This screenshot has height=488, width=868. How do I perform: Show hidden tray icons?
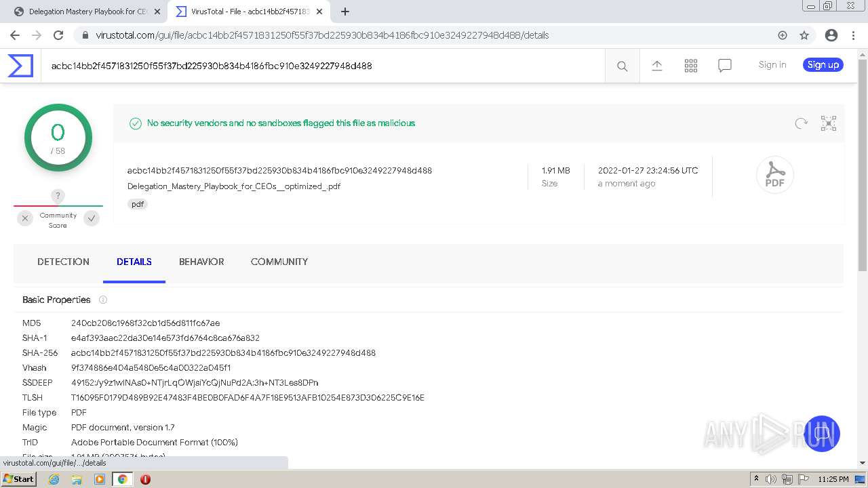click(x=756, y=479)
